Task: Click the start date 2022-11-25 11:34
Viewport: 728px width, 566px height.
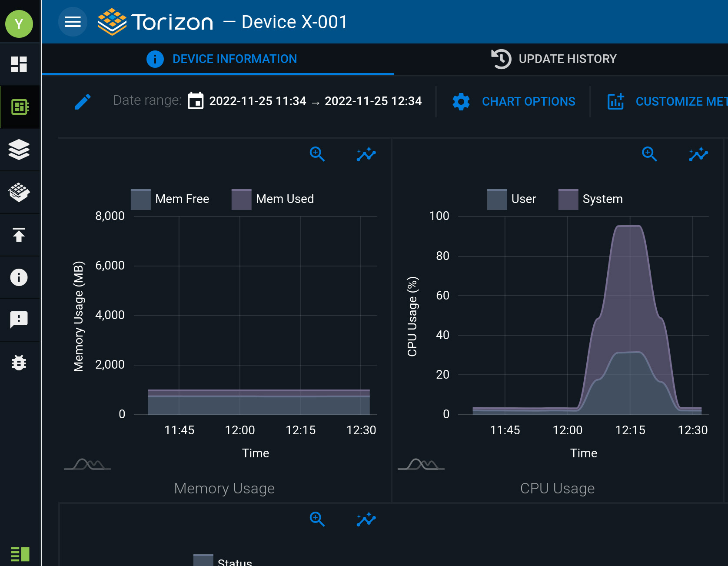Action: [x=258, y=101]
